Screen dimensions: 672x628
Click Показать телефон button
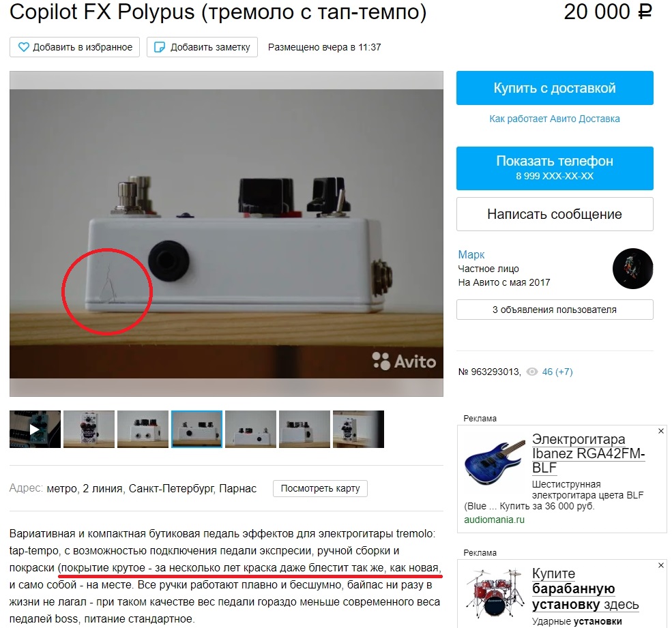pyautogui.click(x=555, y=168)
